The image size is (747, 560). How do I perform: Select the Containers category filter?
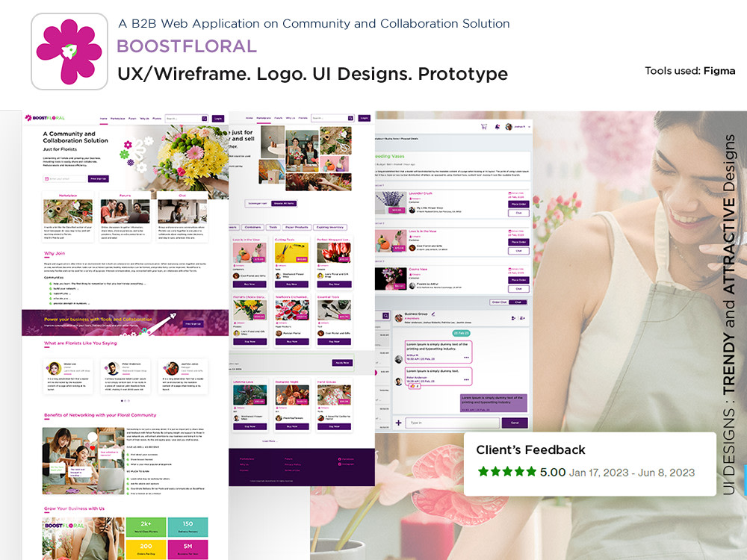click(253, 227)
